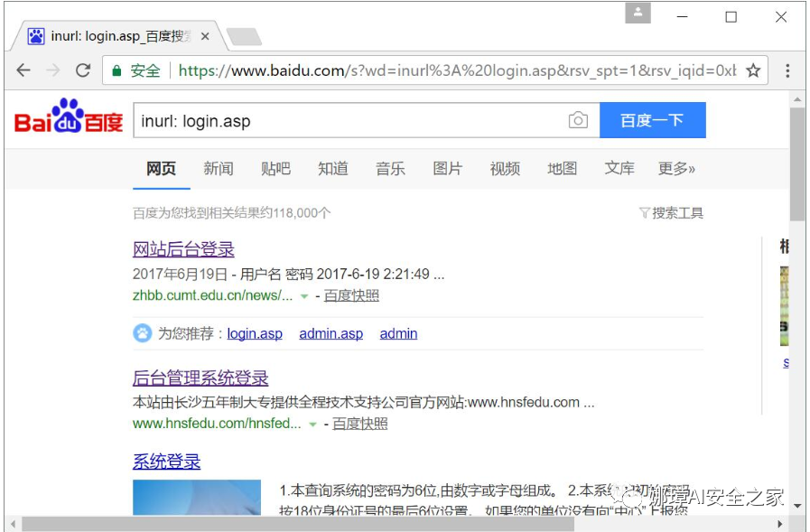Image resolution: width=810 pixels, height=532 pixels.
Task: Click the horizontal scrollbar right arrow
Action: [x=780, y=524]
